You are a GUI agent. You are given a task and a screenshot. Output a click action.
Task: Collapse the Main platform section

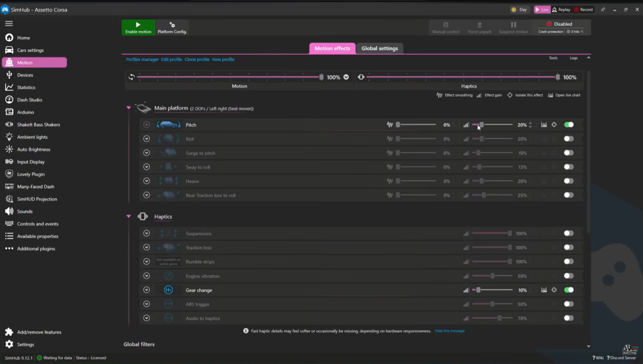coord(128,108)
